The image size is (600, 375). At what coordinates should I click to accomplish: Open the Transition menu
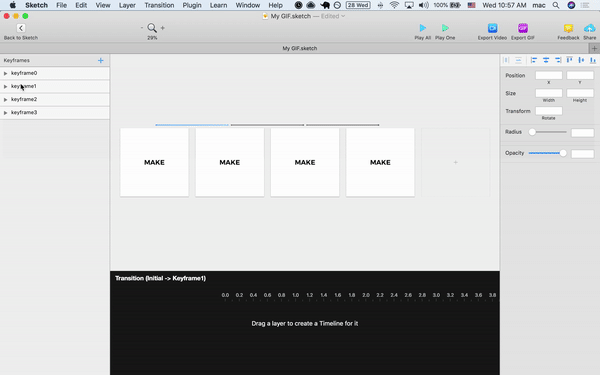pos(159,5)
